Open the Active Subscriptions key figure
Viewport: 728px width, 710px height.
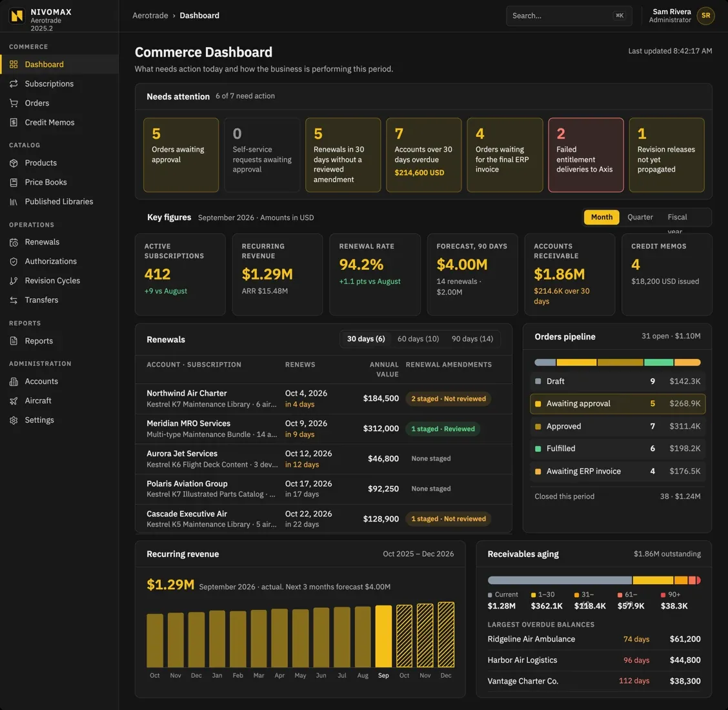[x=180, y=274]
